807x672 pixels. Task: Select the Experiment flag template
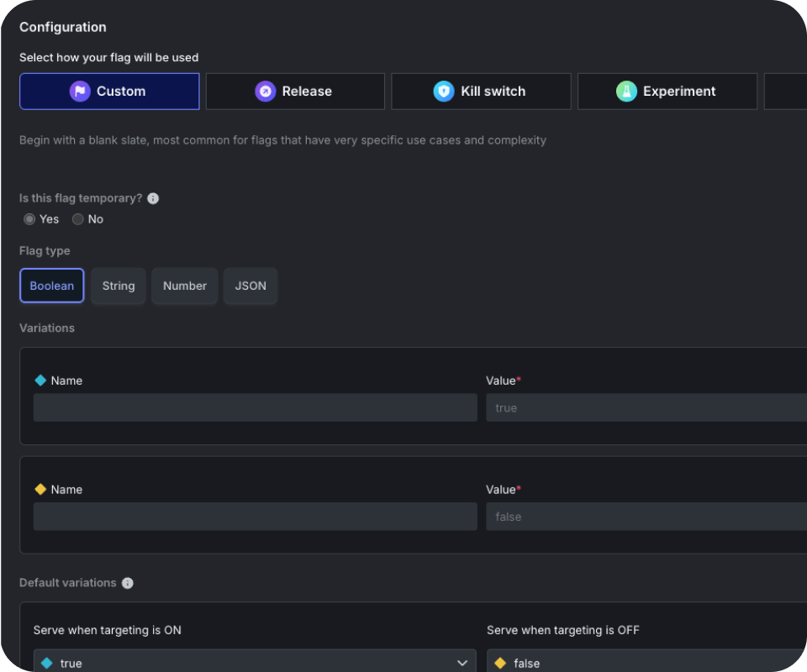point(667,92)
